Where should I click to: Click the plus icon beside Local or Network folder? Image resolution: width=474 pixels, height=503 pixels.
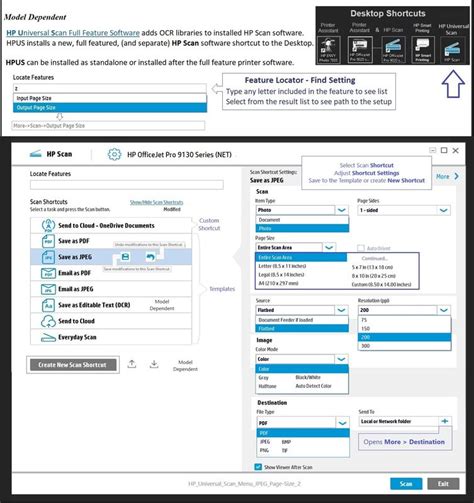pyautogui.click(x=445, y=421)
